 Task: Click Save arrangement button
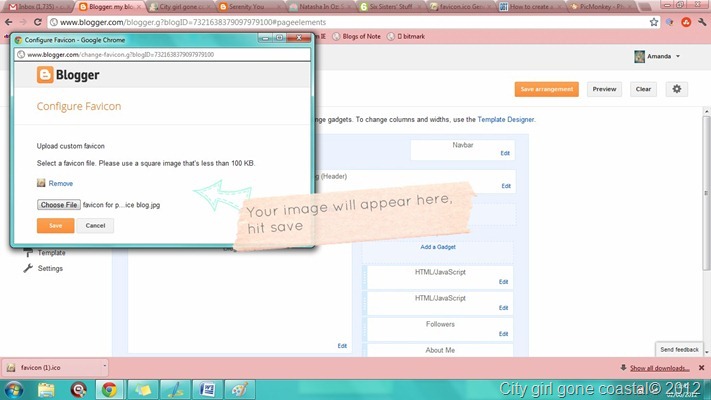point(546,89)
